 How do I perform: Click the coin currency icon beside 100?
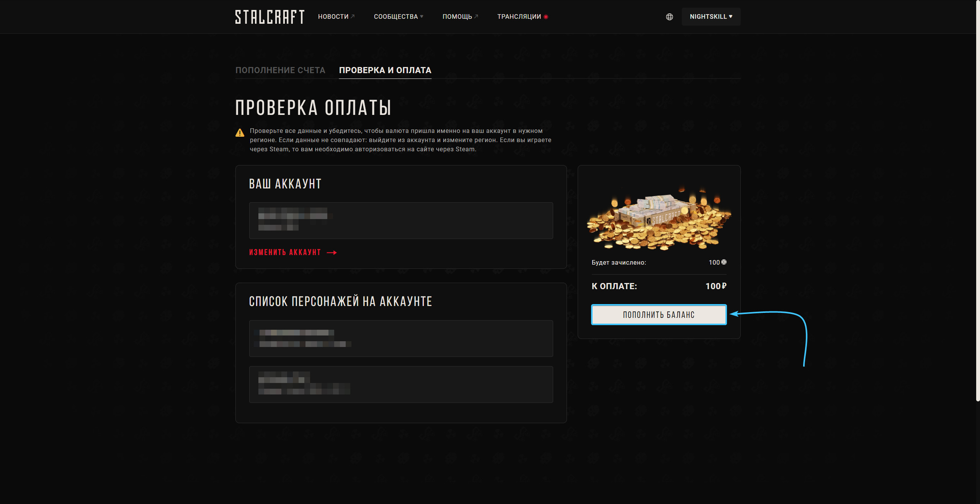click(724, 262)
